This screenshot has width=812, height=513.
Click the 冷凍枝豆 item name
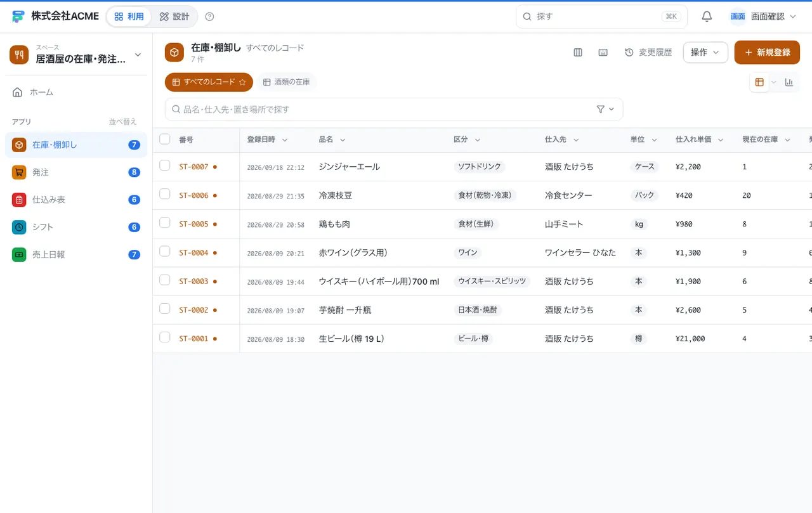[x=336, y=195]
